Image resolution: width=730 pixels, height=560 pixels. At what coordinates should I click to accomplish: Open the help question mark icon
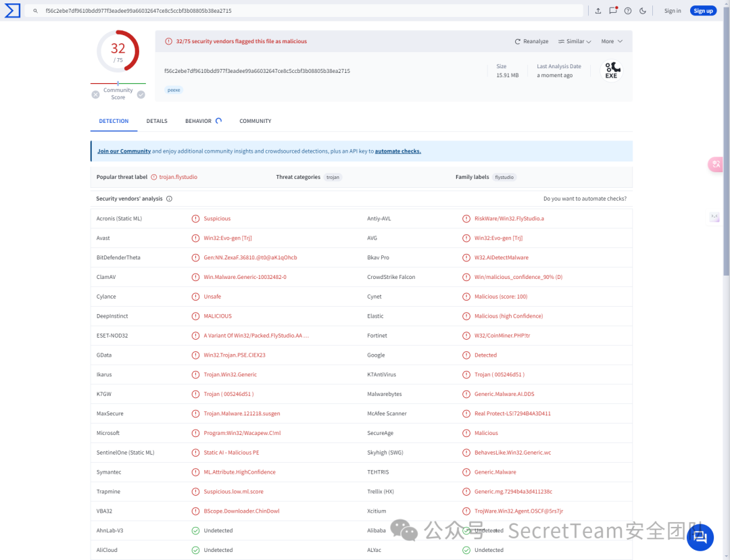[x=628, y=11]
